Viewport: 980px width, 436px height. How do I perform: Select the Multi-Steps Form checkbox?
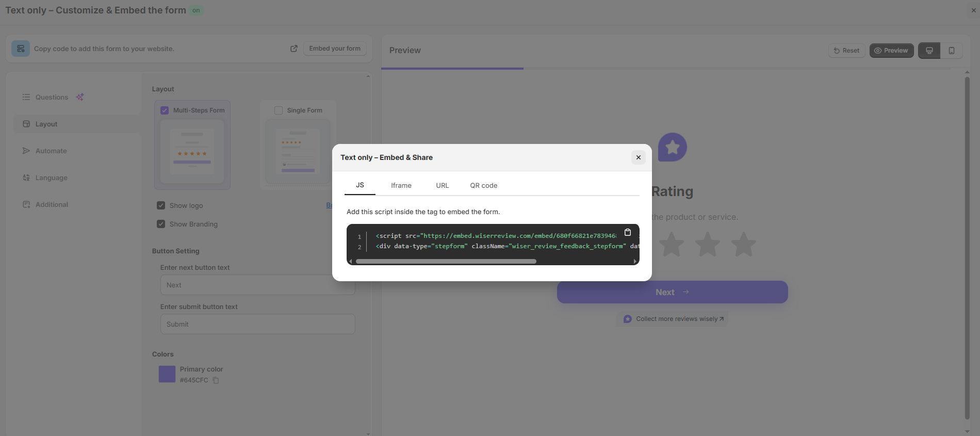coord(165,110)
